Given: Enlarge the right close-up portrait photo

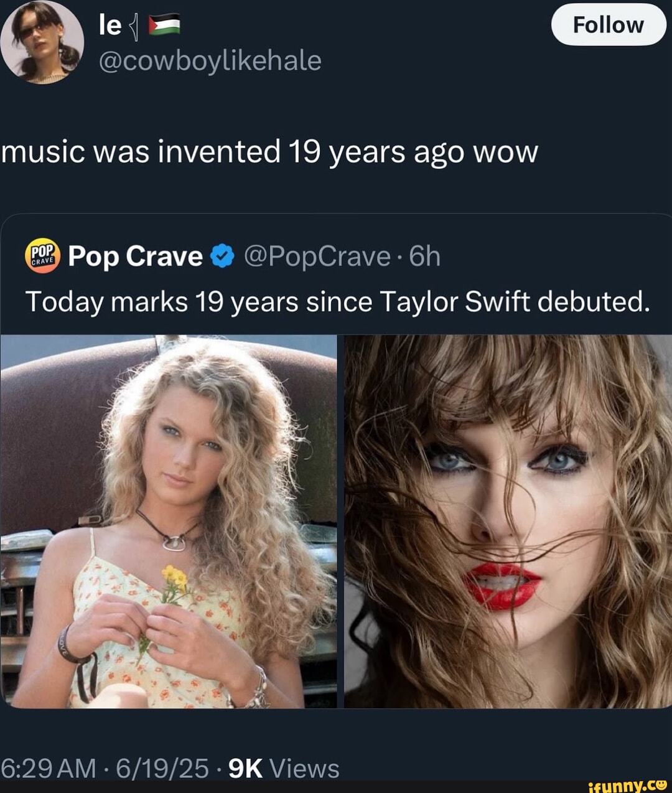Looking at the screenshot, I should pos(508,522).
